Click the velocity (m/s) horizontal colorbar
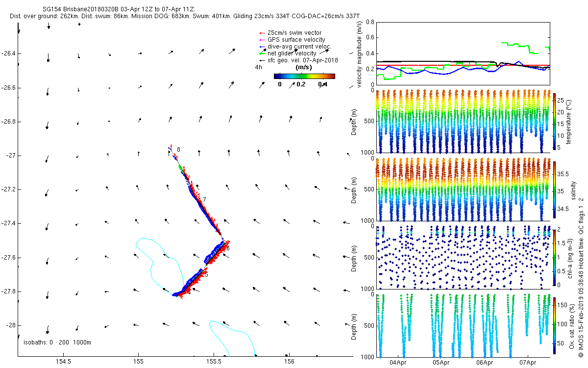Screen dimensions: 588x368 [304, 76]
